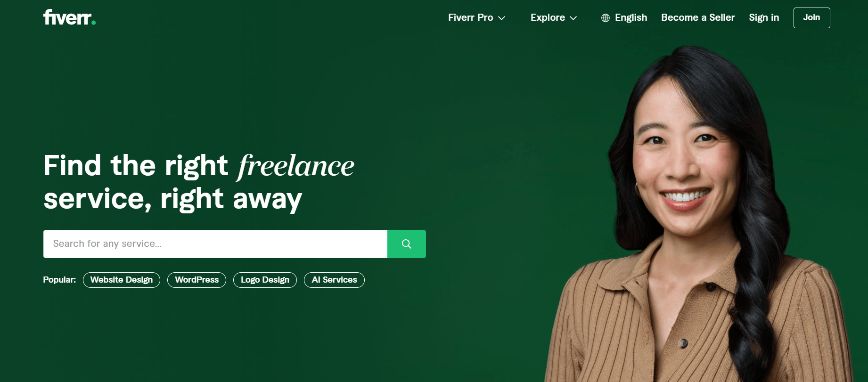This screenshot has height=382, width=868.
Task: Open the Explore menu
Action: (554, 17)
